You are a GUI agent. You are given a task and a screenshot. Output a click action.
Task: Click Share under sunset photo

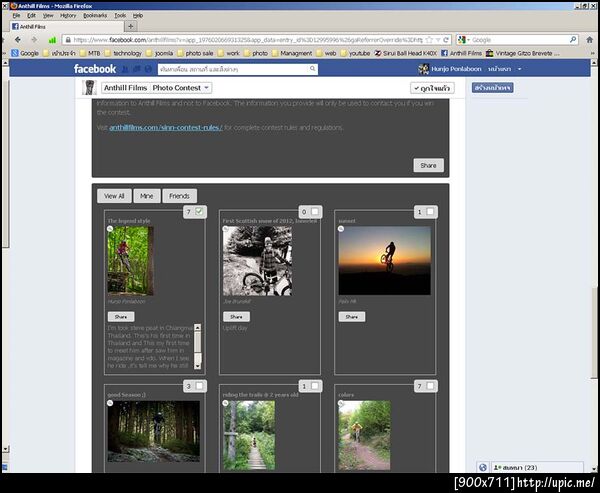coord(352,317)
